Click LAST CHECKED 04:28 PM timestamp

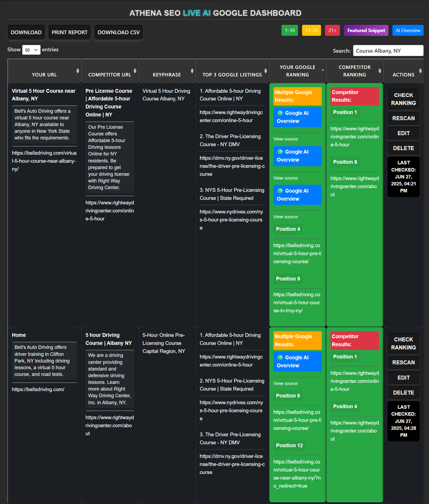coord(404,421)
